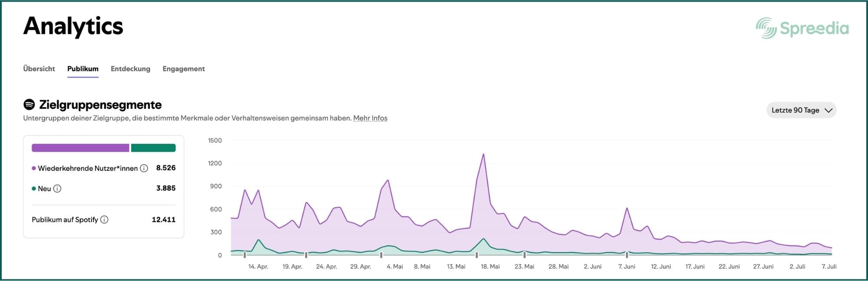
Task: Click the timeline marker near 14. Apr.
Action: [245, 255]
